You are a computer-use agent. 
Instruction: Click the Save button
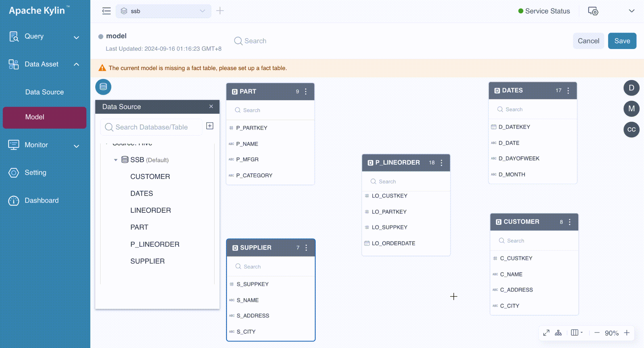coord(622,41)
